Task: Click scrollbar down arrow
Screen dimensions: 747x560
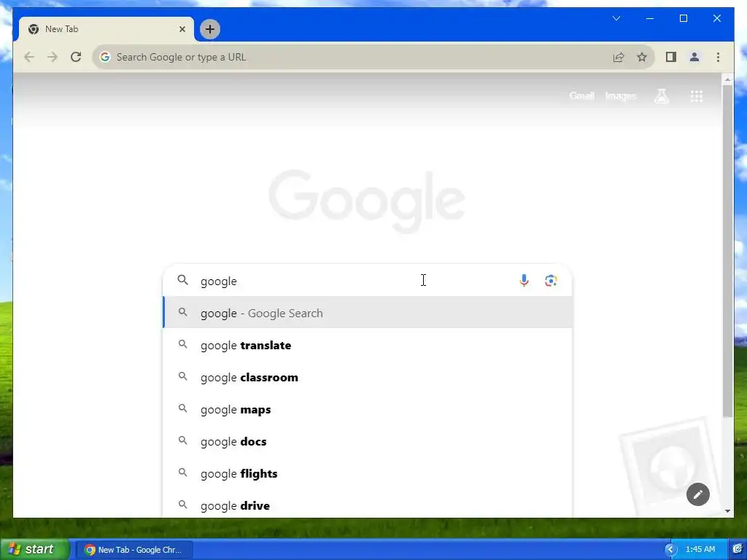Action: 727,511
